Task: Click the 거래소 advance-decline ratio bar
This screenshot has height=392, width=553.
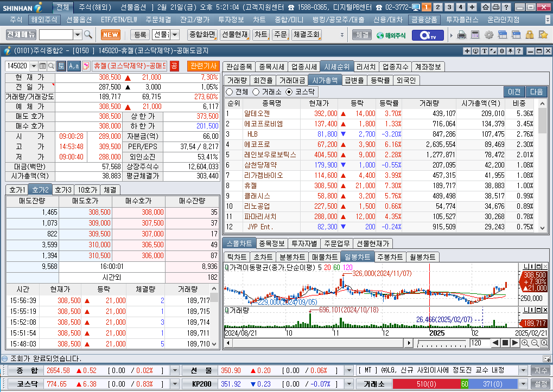Action: point(455,384)
